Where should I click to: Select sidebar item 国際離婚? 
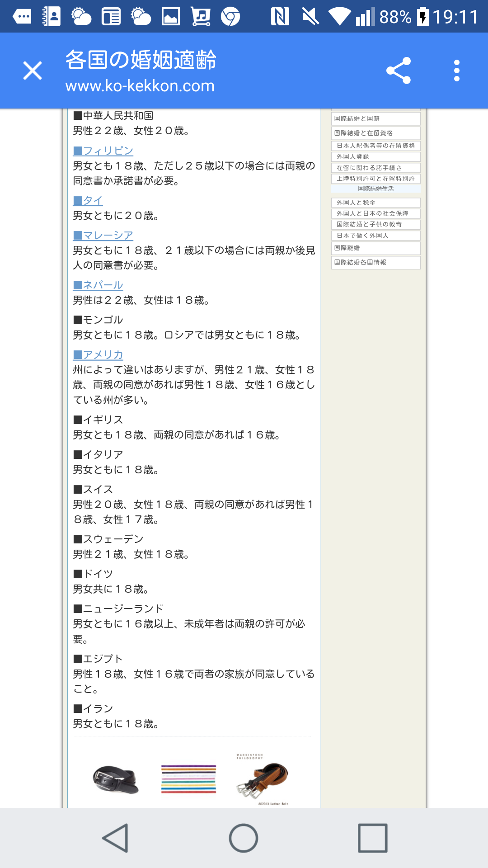click(x=376, y=248)
